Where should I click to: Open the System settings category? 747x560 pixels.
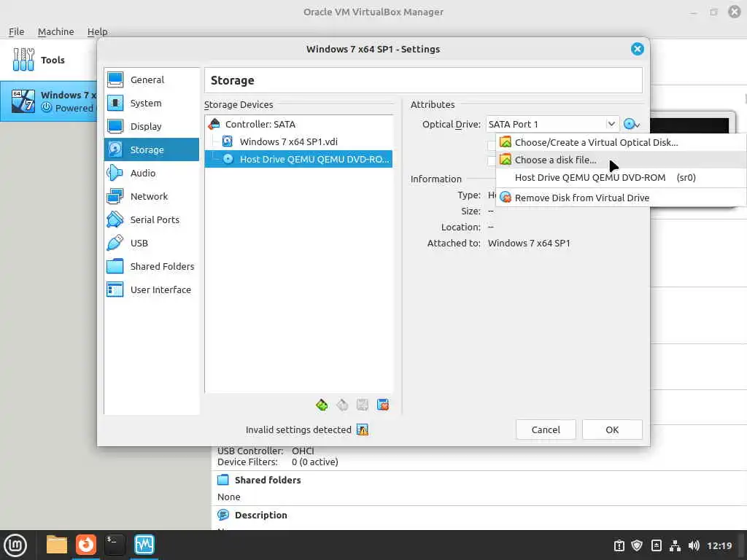[152, 103]
